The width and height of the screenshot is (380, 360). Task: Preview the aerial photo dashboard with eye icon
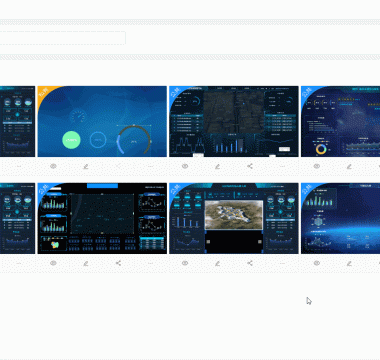(185, 263)
